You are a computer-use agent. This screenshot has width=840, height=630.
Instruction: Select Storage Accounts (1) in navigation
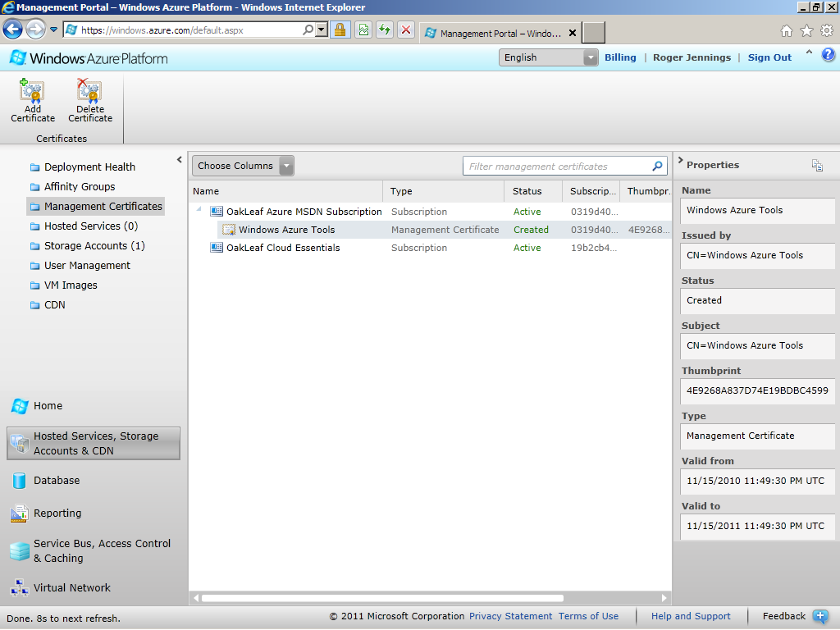click(x=94, y=246)
